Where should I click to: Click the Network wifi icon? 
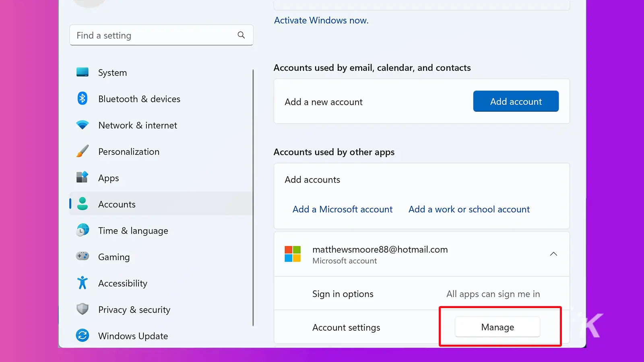(x=83, y=125)
